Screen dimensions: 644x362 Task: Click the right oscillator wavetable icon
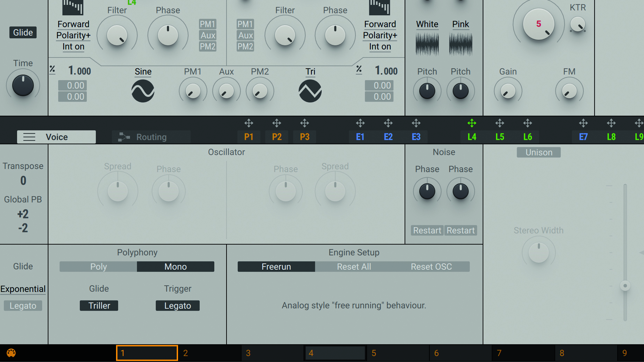[x=379, y=7]
